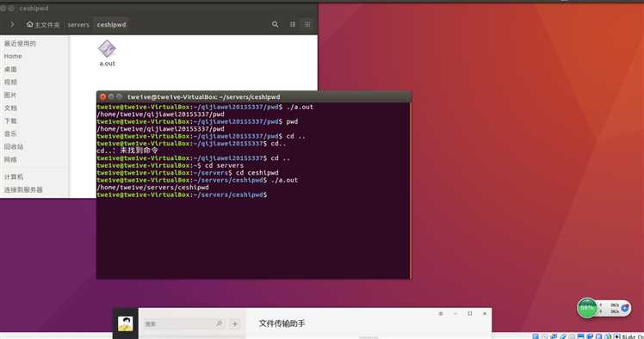Open 网络 in file manager sidebar

coord(10,160)
